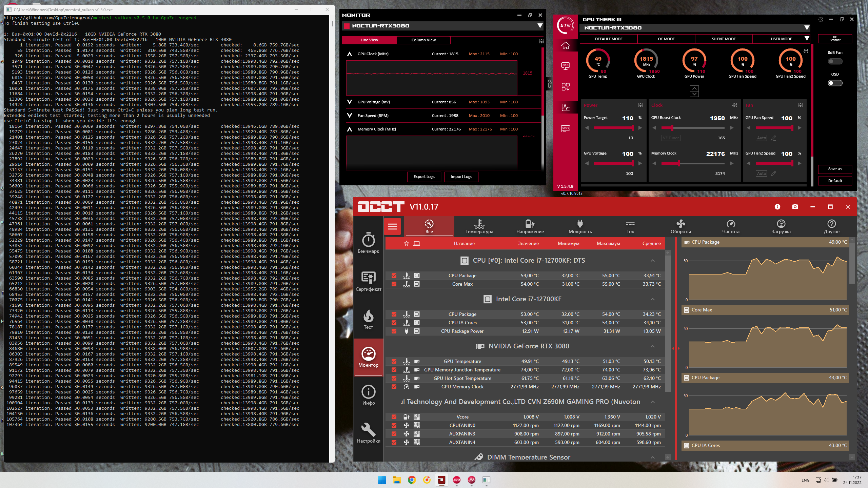This screenshot has height=488, width=868.
Task: Click GPU Tweak home icon
Action: (565, 45)
